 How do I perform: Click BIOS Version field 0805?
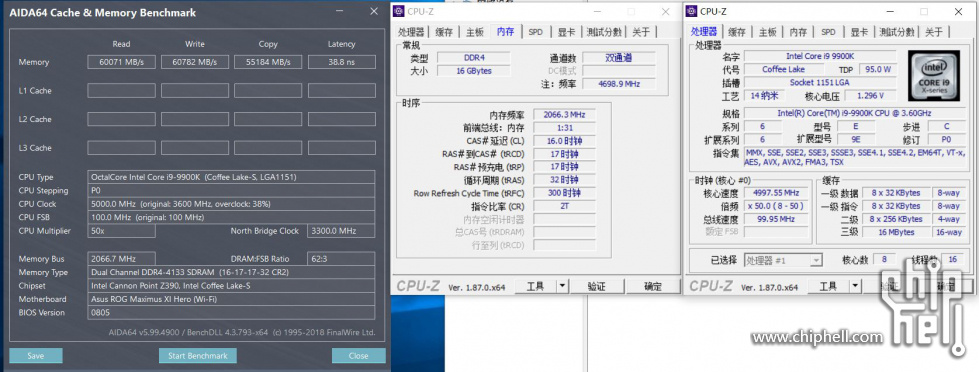pos(231,313)
